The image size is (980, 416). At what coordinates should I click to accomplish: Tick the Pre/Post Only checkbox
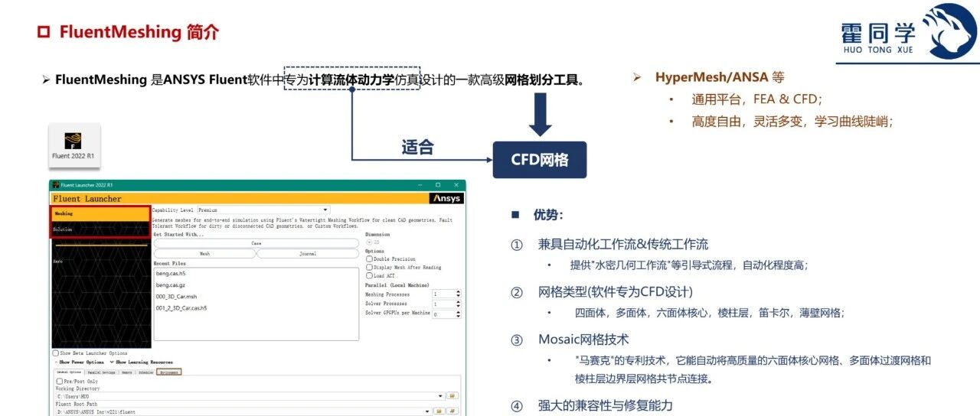coord(60,381)
